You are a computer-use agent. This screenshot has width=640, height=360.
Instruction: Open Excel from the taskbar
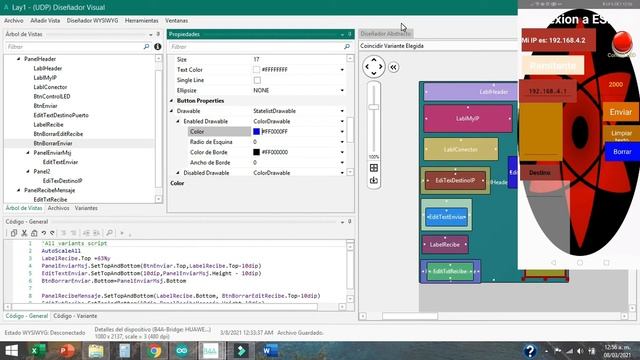pos(38,351)
